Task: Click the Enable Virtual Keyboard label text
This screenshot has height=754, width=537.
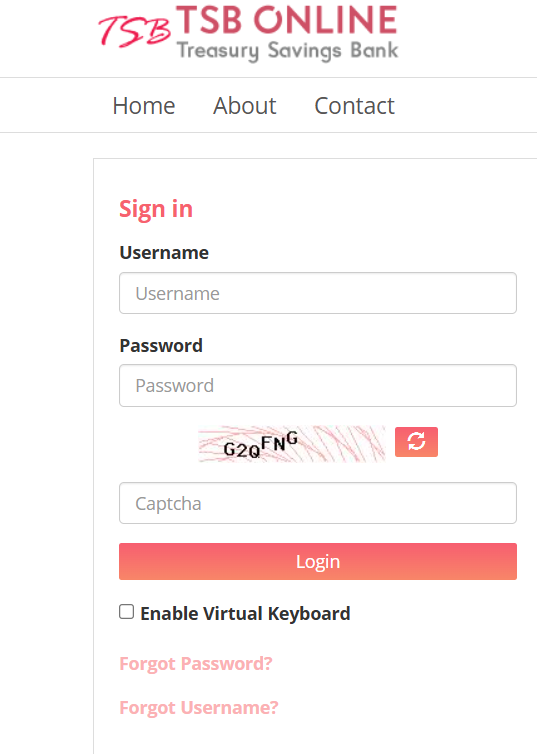Action: click(x=245, y=614)
